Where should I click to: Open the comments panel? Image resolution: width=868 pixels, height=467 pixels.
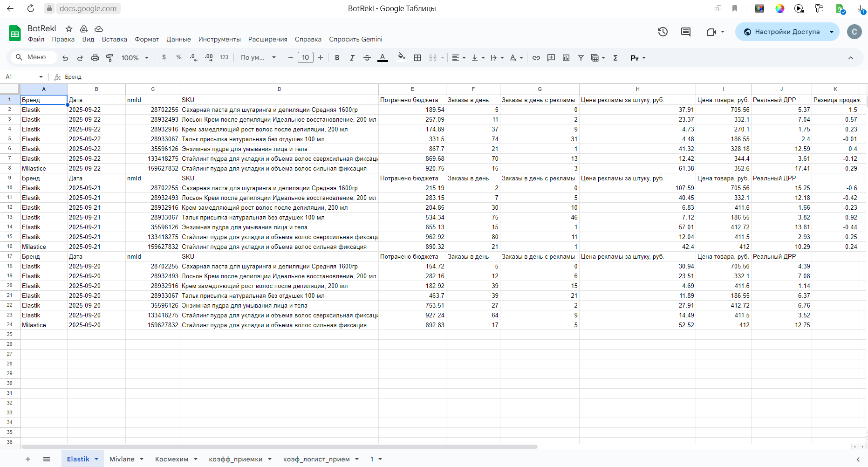coord(686,32)
